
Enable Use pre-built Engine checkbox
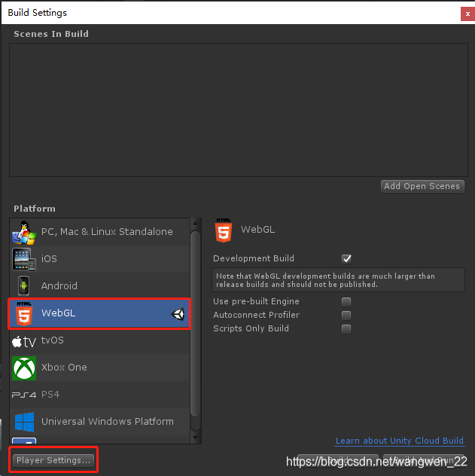(346, 302)
